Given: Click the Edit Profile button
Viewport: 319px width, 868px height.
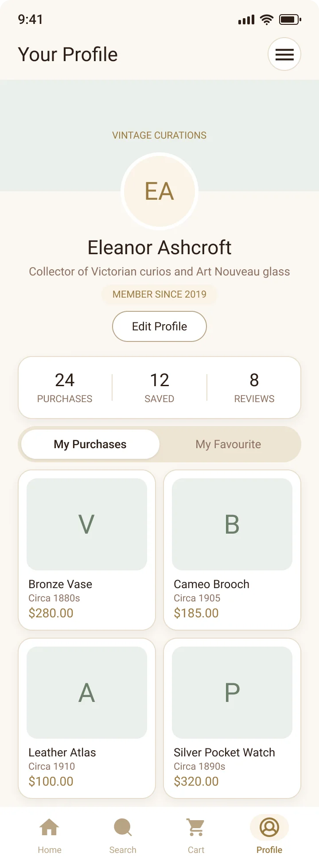Looking at the screenshot, I should [159, 326].
